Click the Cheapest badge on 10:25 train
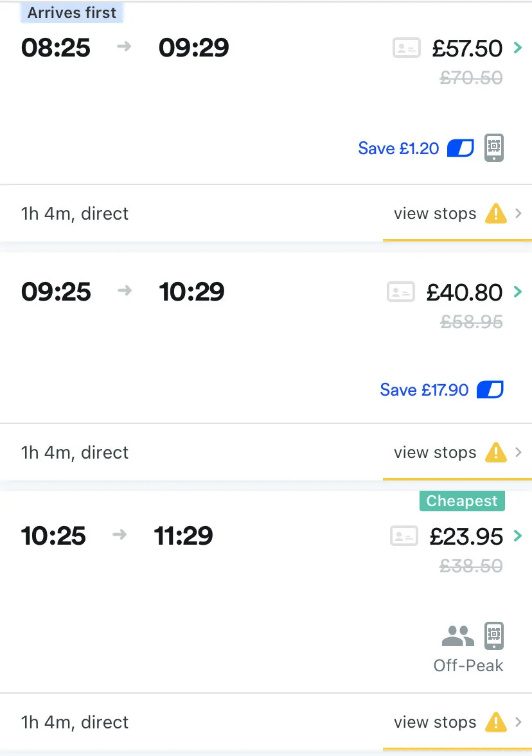The height and width of the screenshot is (756, 532). [x=462, y=501]
